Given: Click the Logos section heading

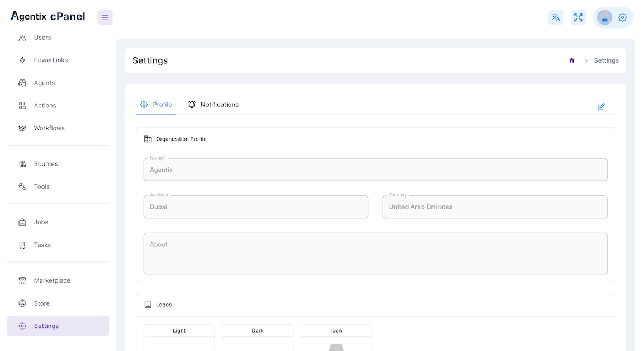Looking at the screenshot, I should pos(164,305).
